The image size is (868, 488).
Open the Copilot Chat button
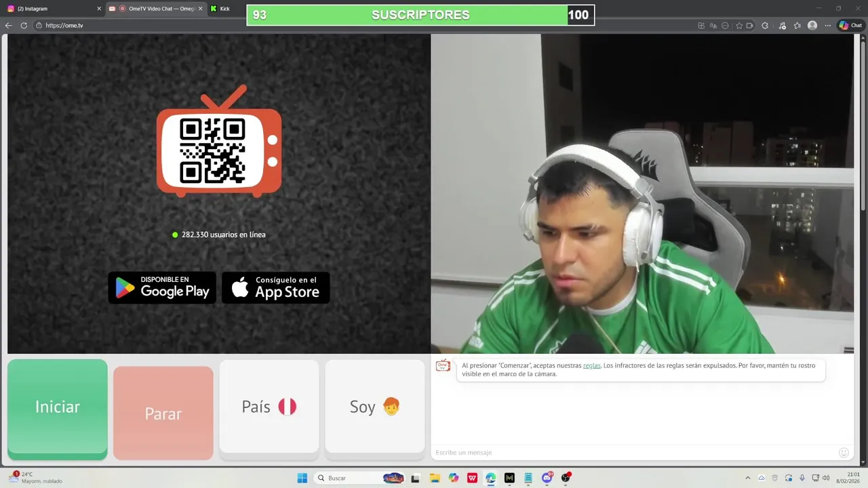[850, 26]
